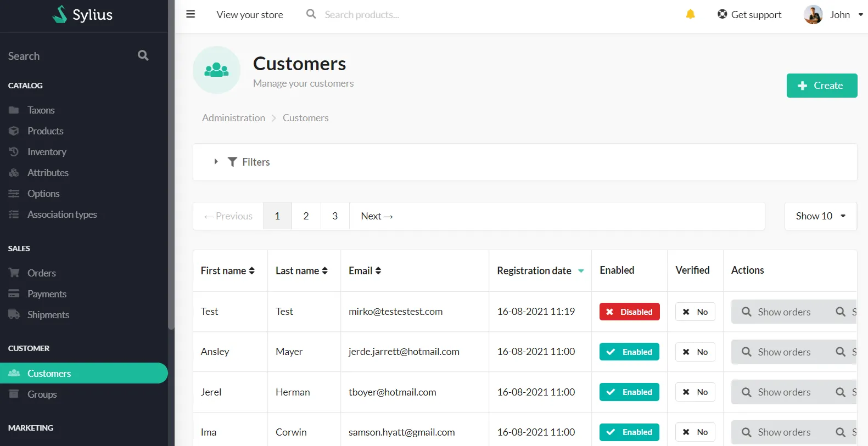
Task: Go to Payments in the sidebar
Action: pos(47,294)
